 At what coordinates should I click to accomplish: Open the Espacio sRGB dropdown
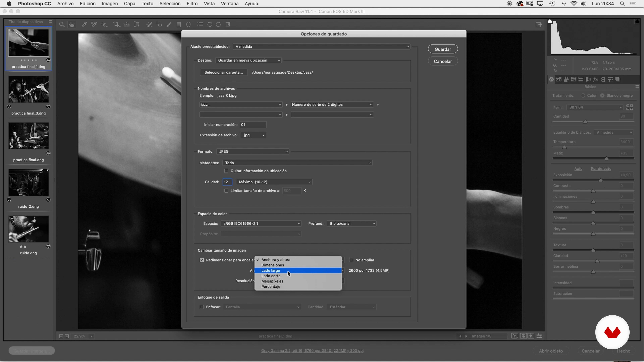click(261, 224)
